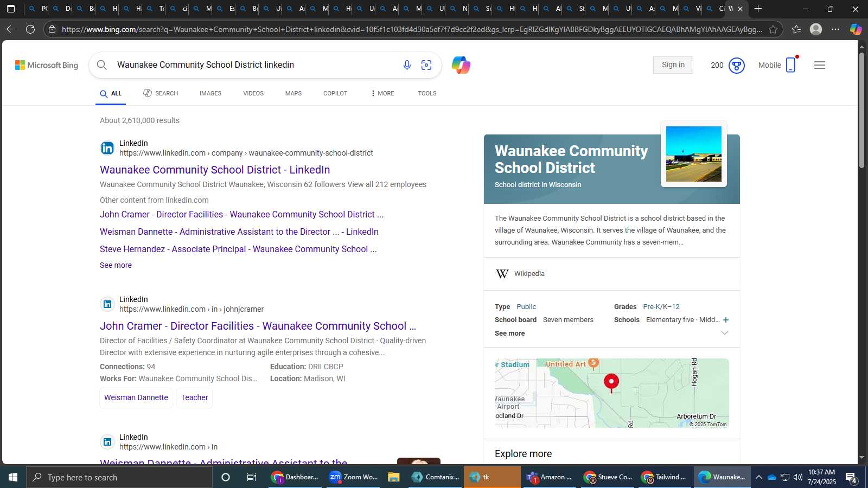Click the Weisman Dannette chip button
This screenshot has height=488, width=868.
tap(136, 397)
